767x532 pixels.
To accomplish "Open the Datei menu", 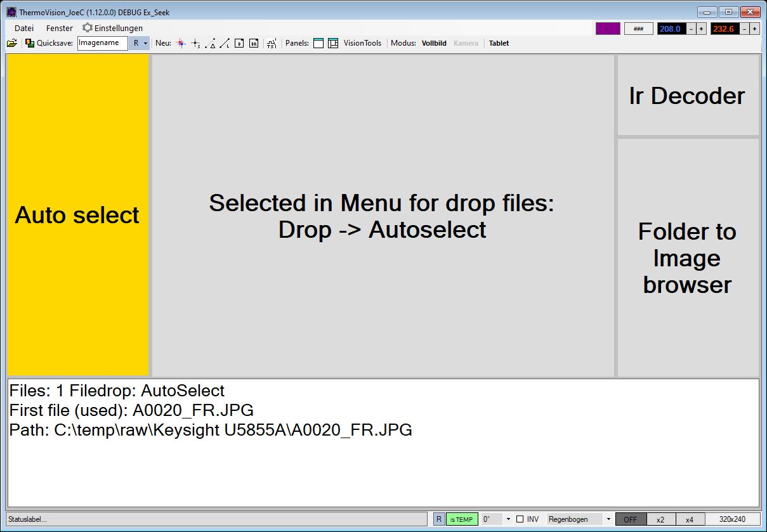I will pyautogui.click(x=24, y=28).
